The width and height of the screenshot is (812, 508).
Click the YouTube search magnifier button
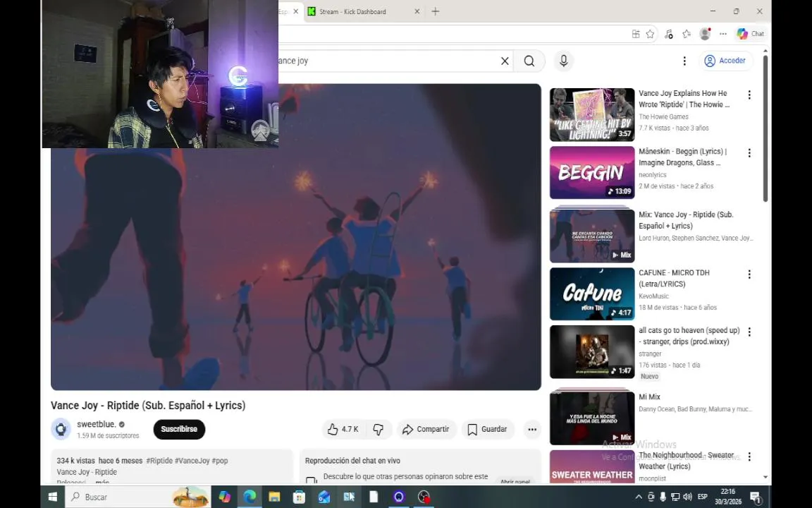(529, 61)
